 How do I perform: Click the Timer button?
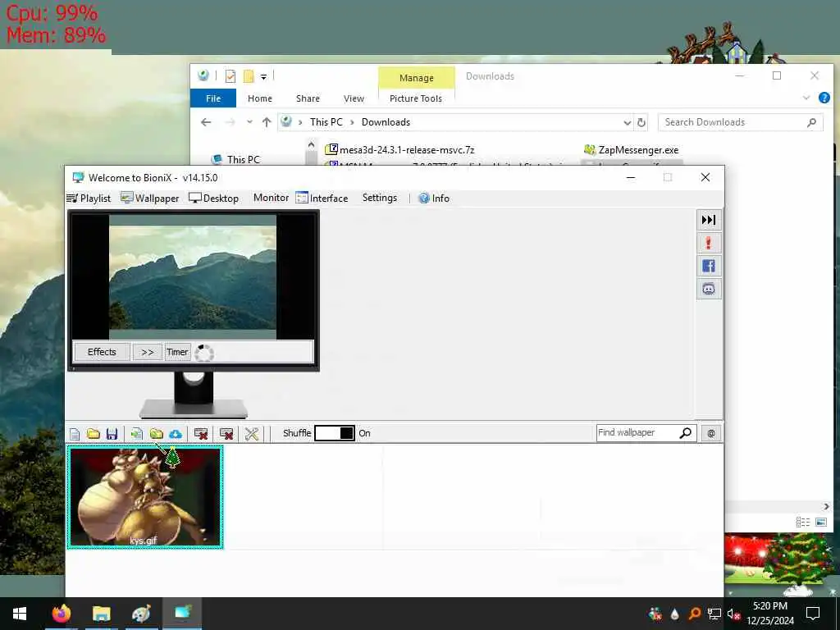pyautogui.click(x=177, y=352)
